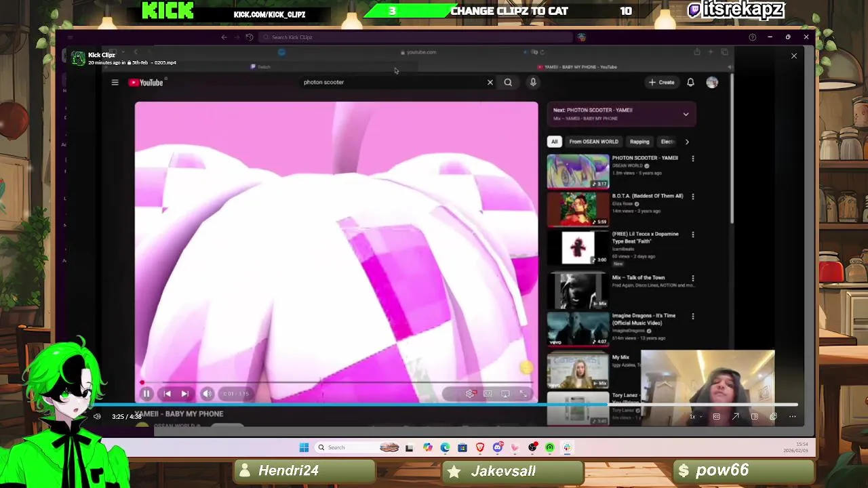Select the From OSEAN WORLD chip
The height and width of the screenshot is (488, 868).
coord(593,142)
